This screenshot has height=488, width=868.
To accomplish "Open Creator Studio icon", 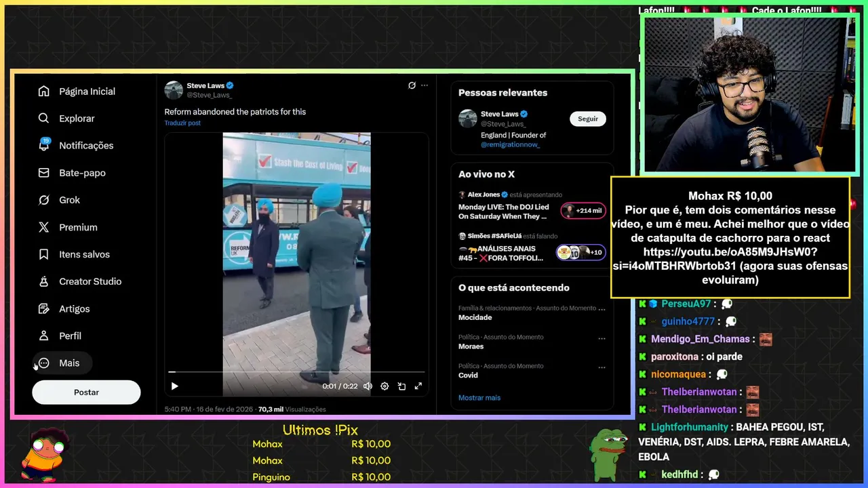I will coord(44,281).
